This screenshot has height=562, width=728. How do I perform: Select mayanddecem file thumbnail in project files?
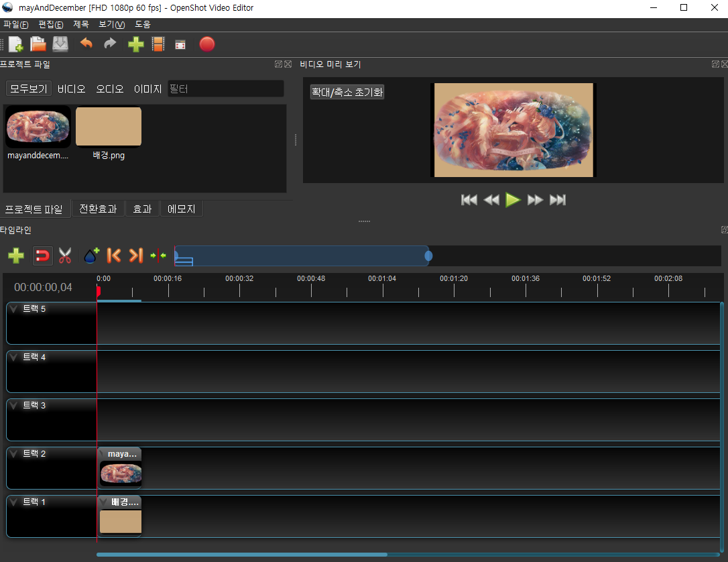pyautogui.click(x=38, y=127)
